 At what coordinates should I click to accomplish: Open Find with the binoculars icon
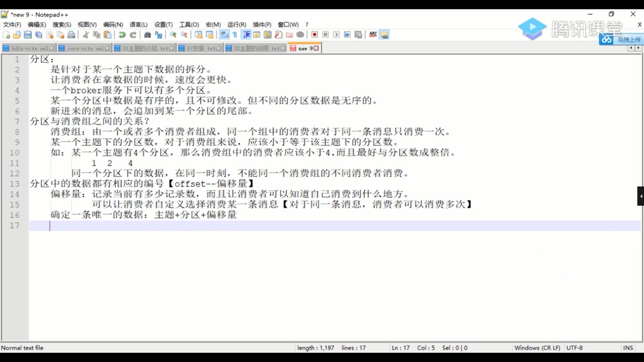(148, 35)
